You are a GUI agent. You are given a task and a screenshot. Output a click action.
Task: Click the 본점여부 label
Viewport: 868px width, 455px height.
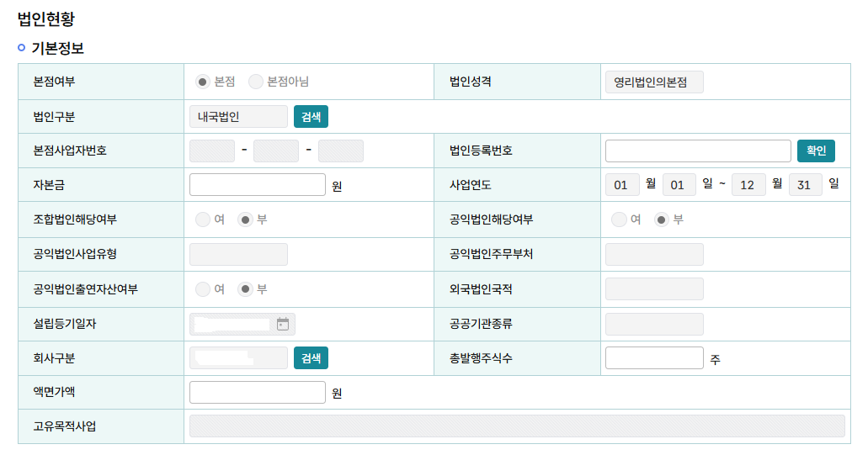pyautogui.click(x=54, y=82)
